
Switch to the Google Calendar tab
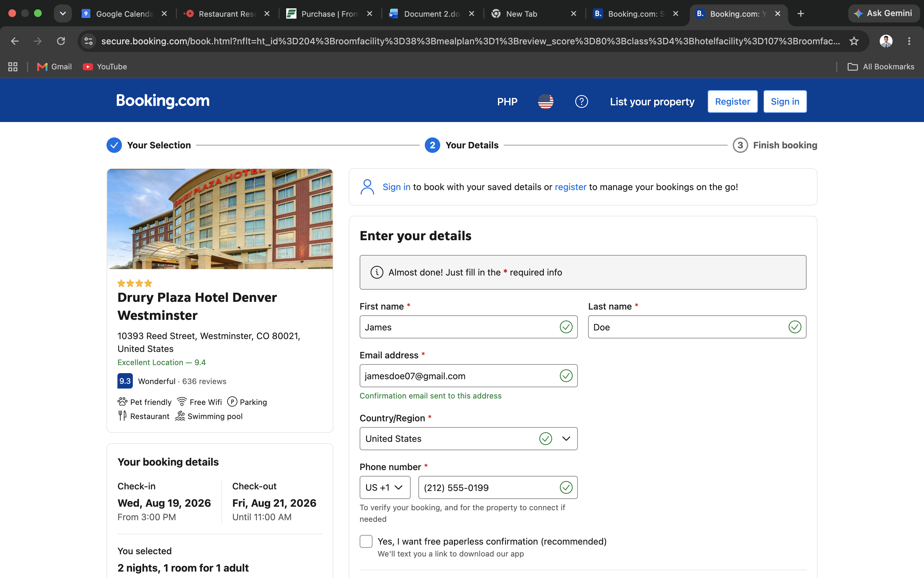[x=124, y=14]
